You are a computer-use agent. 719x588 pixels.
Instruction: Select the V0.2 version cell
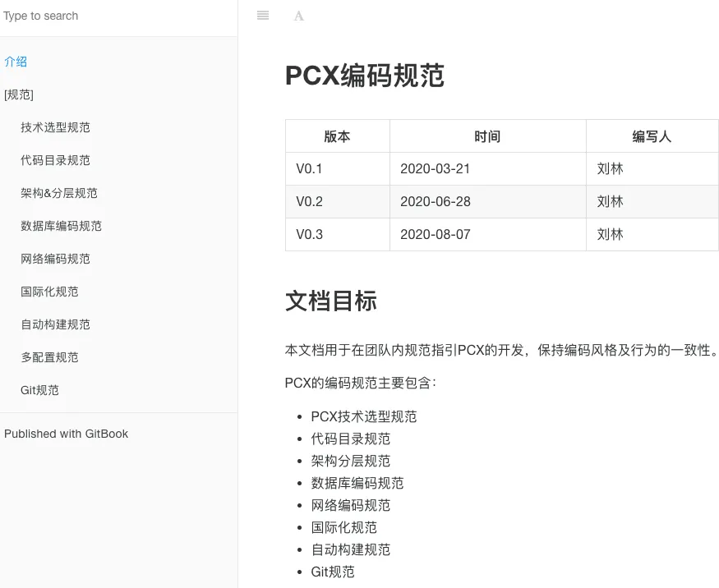coord(338,202)
